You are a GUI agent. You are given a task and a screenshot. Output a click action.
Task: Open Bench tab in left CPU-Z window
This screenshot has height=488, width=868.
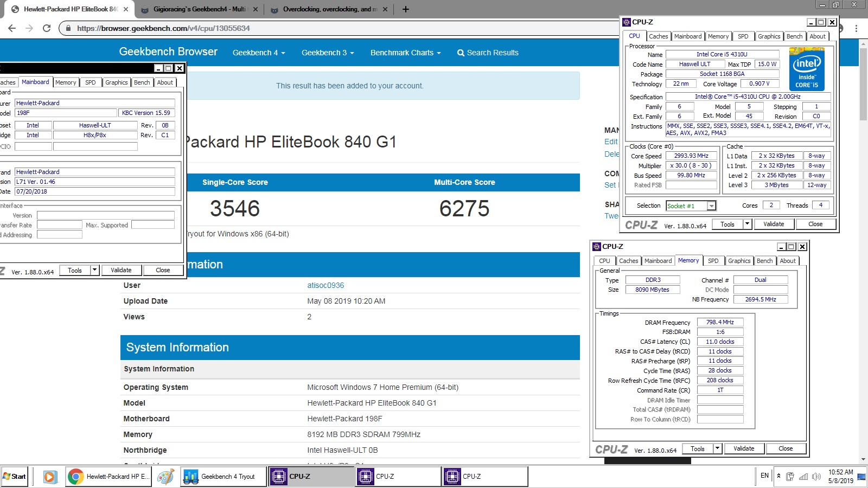pyautogui.click(x=142, y=82)
